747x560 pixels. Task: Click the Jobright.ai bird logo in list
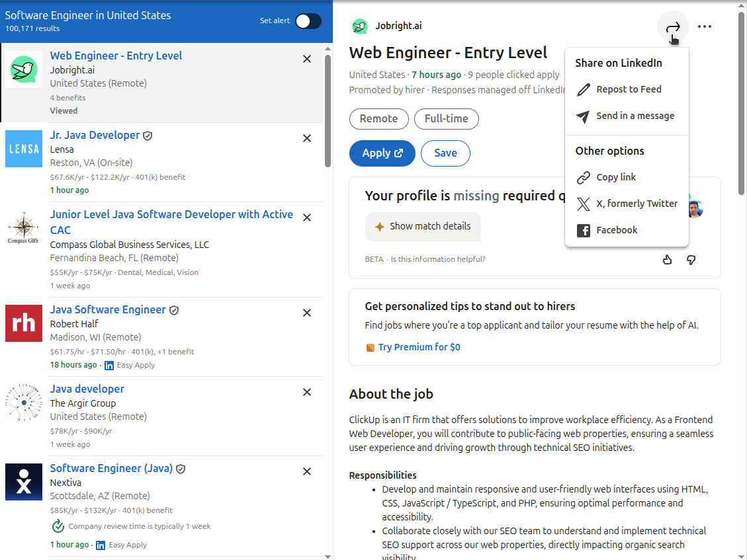[x=24, y=69]
